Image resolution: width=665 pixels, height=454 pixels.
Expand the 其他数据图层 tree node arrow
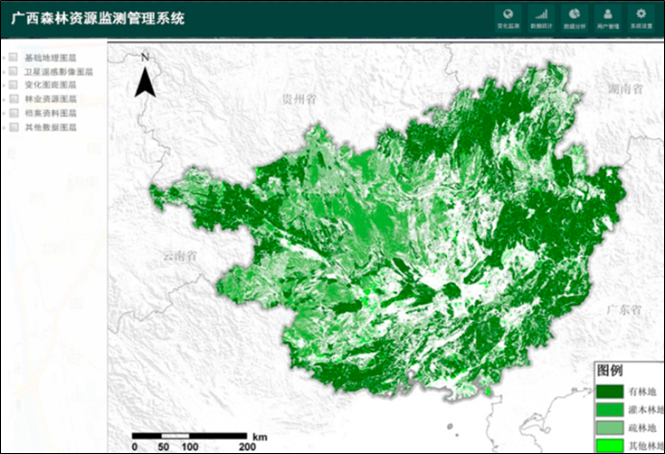point(4,128)
